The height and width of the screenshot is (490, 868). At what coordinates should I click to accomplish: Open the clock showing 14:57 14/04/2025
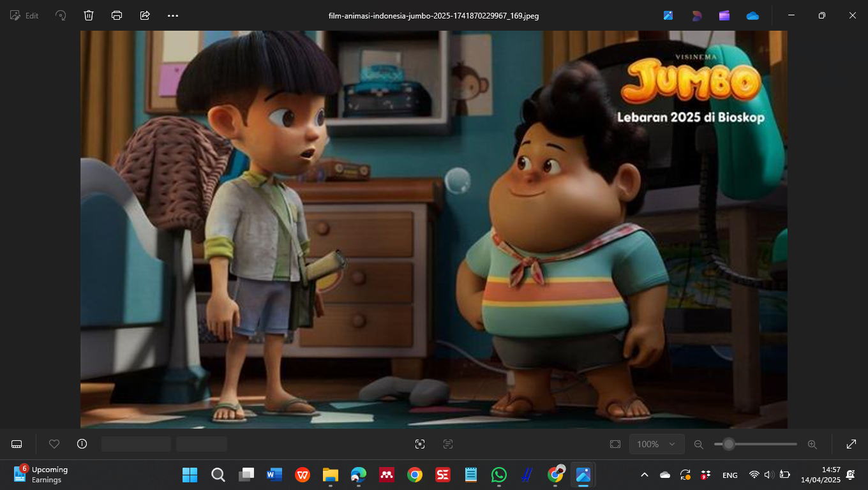tap(822, 475)
